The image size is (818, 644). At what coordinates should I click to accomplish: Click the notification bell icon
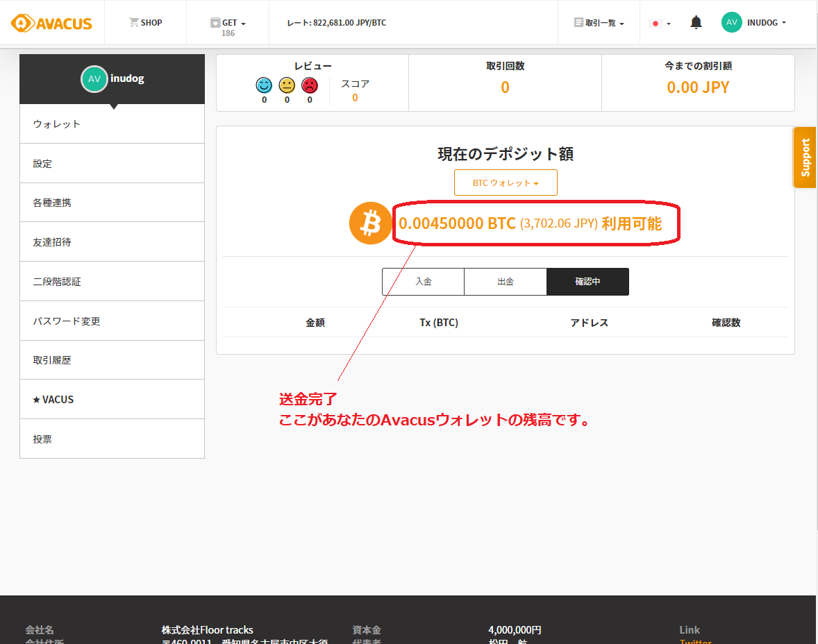[x=696, y=23]
